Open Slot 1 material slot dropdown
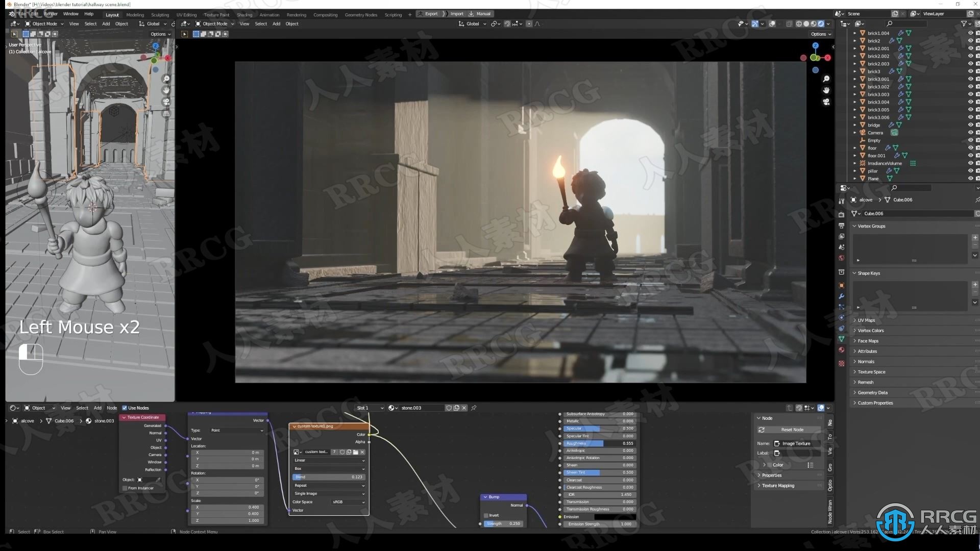The width and height of the screenshot is (980, 551). tap(370, 408)
